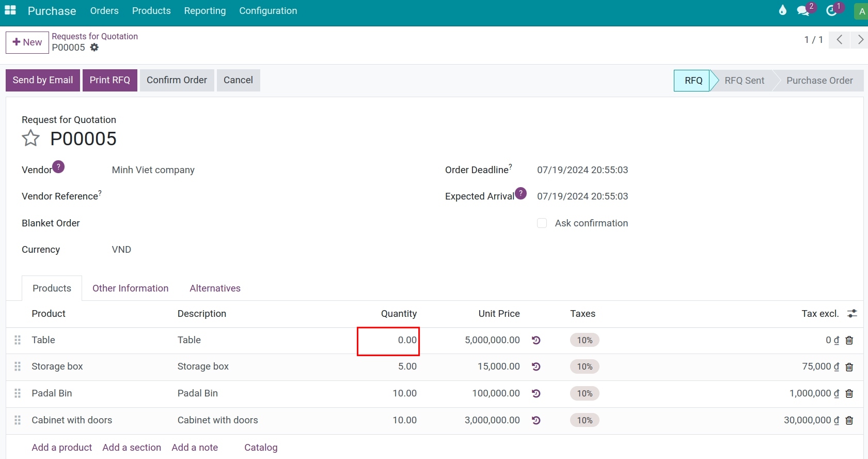Select the Purchase Order status stage
Screen dimensions: 868x459
[x=819, y=81]
